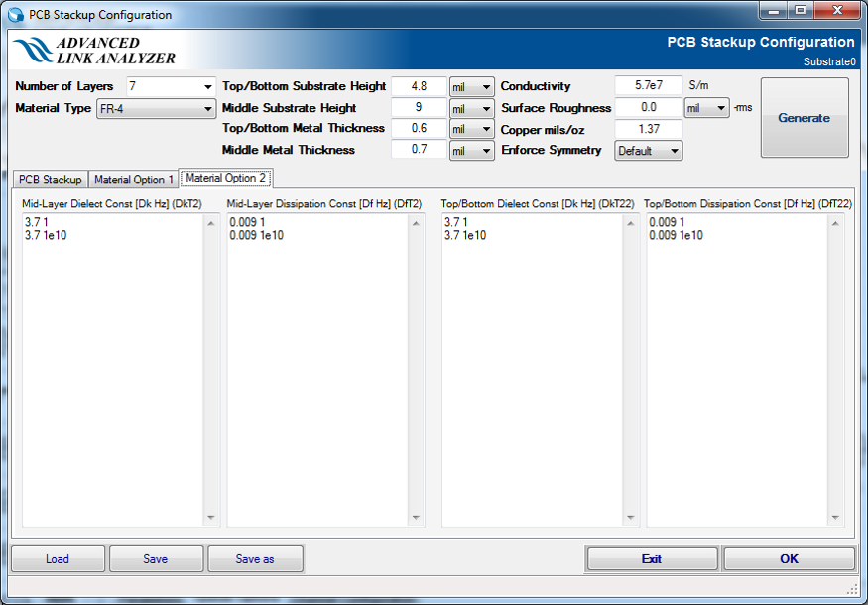Click the Load button
This screenshot has height=605, width=868.
point(58,559)
